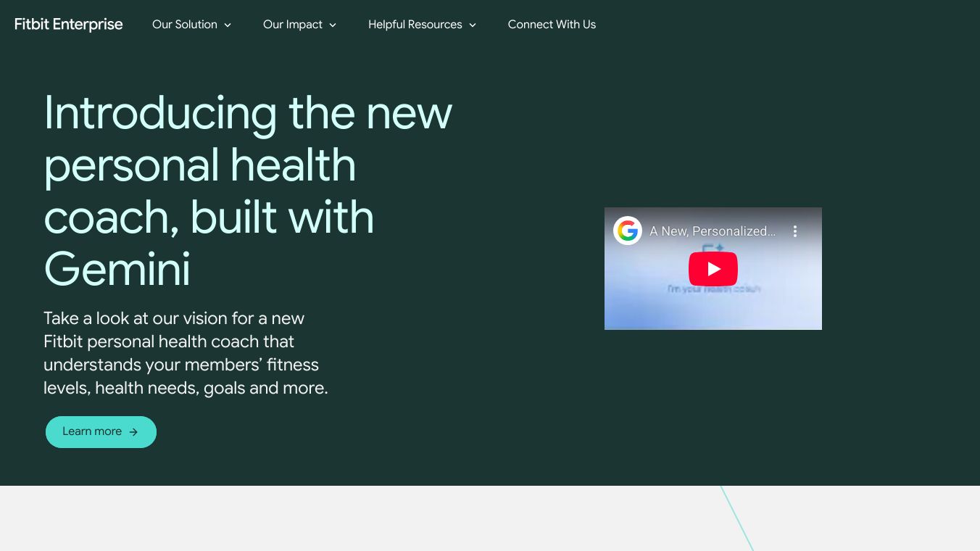Open the Helpful Resources menu
The width and height of the screenshot is (980, 551).
[423, 25]
